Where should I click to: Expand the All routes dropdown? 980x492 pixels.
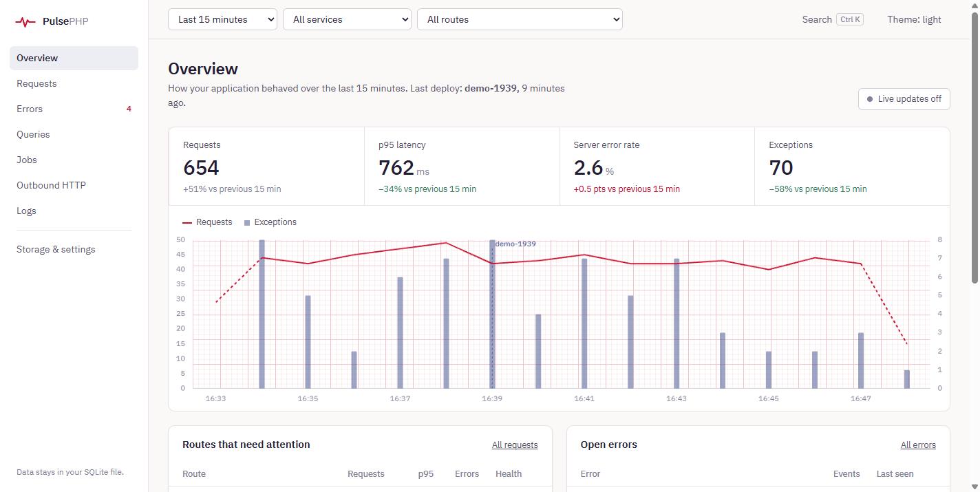tap(520, 19)
